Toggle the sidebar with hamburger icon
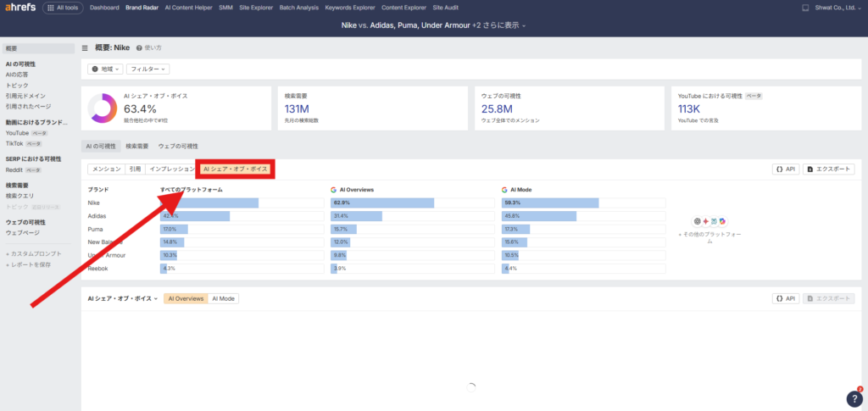This screenshot has width=868, height=411. click(x=85, y=48)
